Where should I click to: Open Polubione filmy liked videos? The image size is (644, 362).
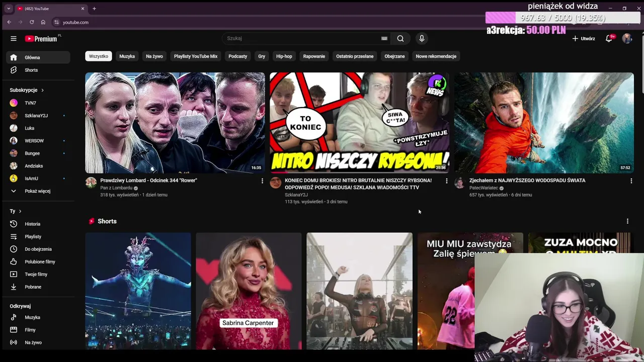(x=38, y=261)
